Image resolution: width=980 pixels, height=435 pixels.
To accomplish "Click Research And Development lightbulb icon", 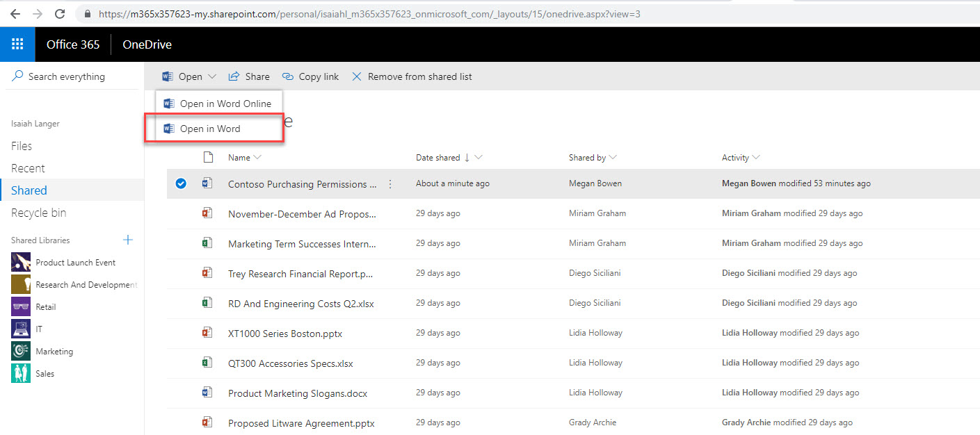I will click(x=21, y=284).
